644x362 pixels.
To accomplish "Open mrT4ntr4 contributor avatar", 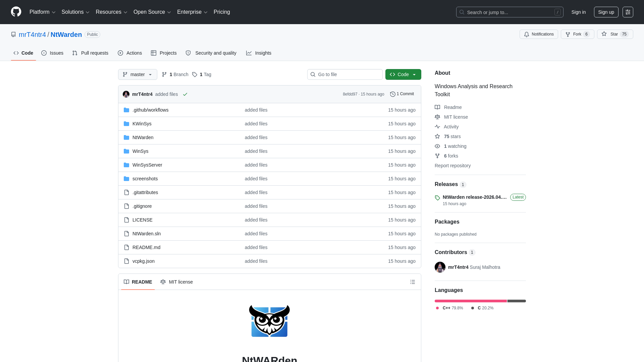I will coord(440,267).
